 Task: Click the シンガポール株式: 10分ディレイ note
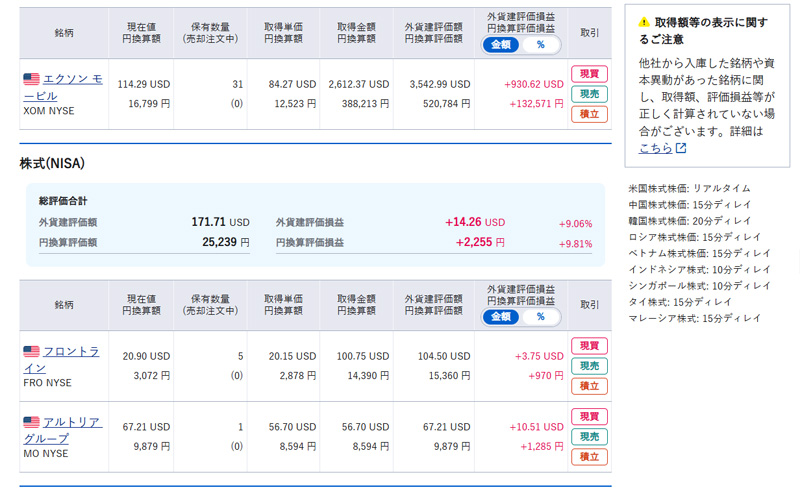coord(699,286)
